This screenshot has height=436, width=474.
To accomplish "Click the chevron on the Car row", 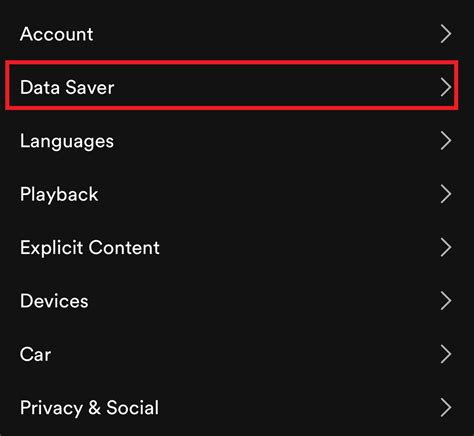I will tap(446, 354).
